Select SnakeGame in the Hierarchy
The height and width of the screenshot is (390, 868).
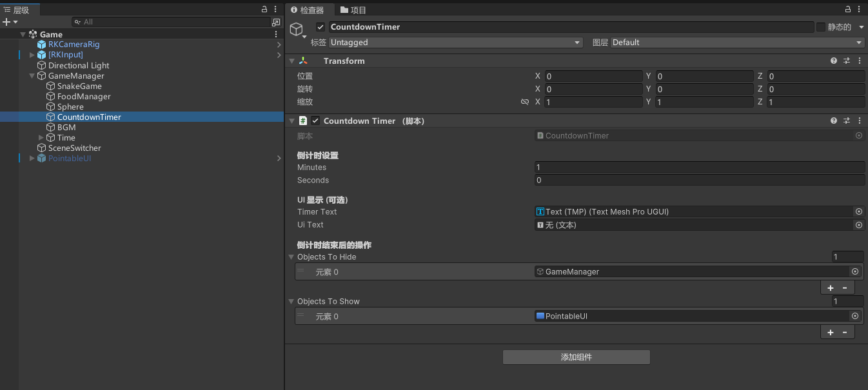[x=79, y=86]
